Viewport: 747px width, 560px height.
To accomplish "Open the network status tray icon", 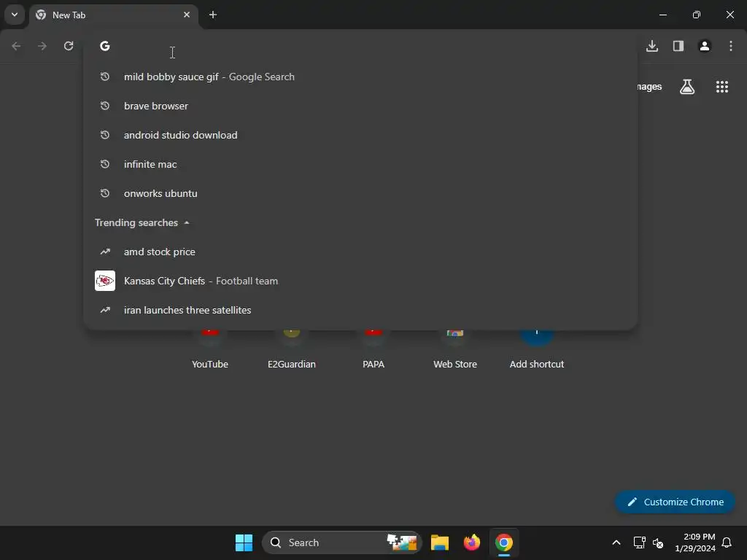I will click(639, 542).
